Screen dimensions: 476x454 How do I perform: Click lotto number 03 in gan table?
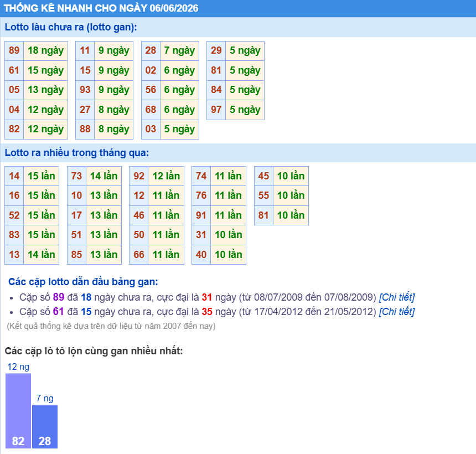pos(151,129)
